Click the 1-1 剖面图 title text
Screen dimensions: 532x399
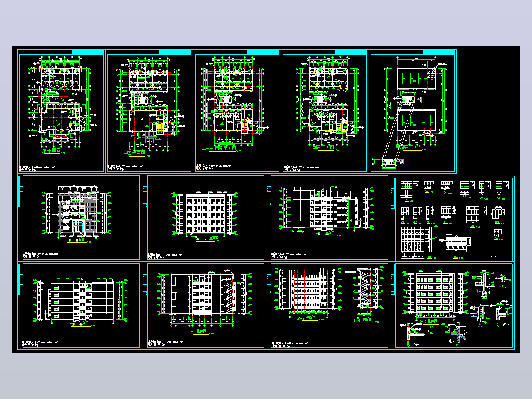pos(198,332)
